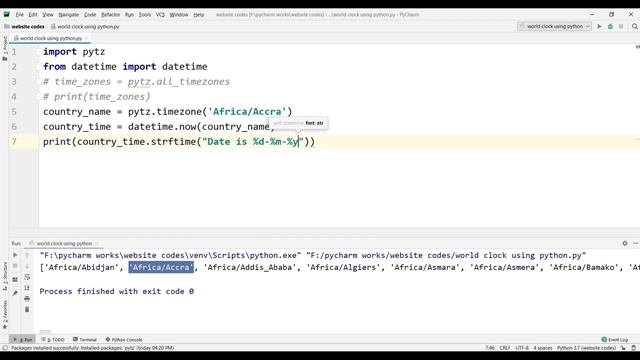
Task: Hide the Run tool window
Action: point(636,243)
